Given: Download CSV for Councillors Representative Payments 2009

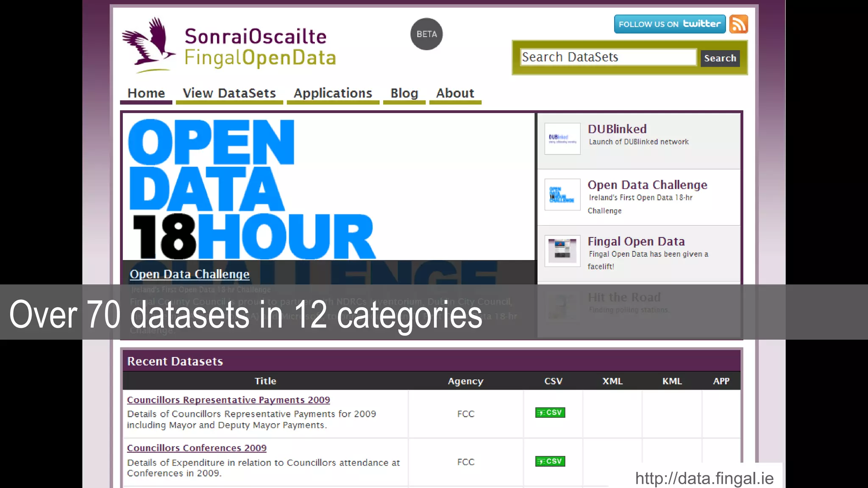Looking at the screenshot, I should [x=550, y=413].
